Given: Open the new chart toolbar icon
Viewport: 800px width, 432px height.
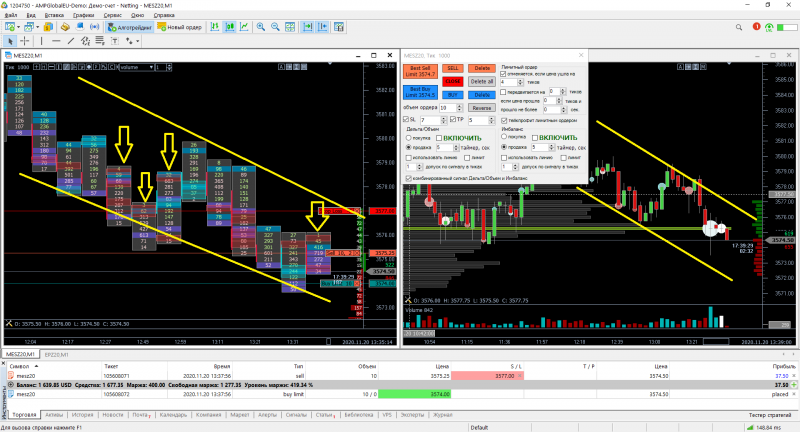Looking at the screenshot, I should (x=10, y=27).
